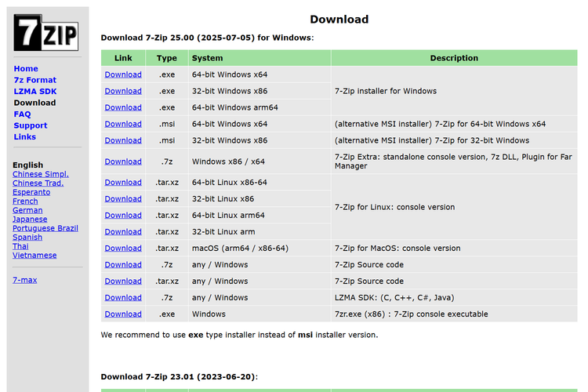This screenshot has height=392, width=588.
Task: Click the 'Type' column header
Action: [x=167, y=58]
